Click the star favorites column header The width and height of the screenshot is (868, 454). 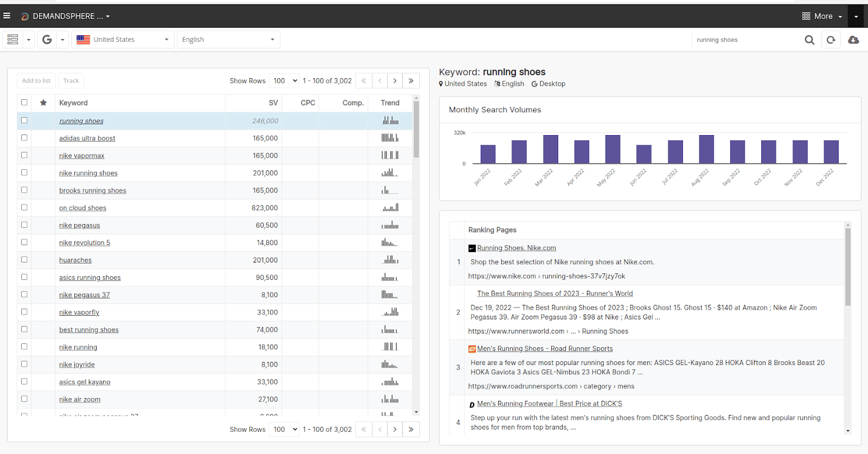pos(43,103)
